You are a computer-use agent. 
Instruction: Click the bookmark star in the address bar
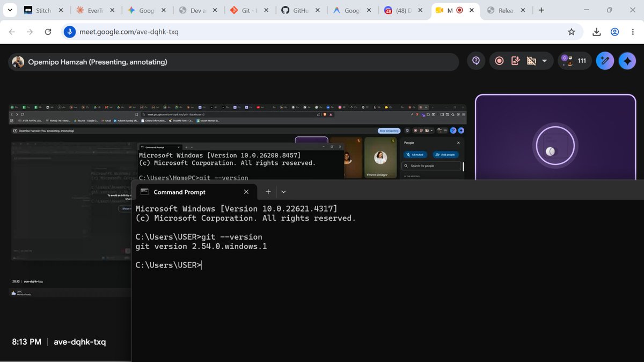(572, 32)
